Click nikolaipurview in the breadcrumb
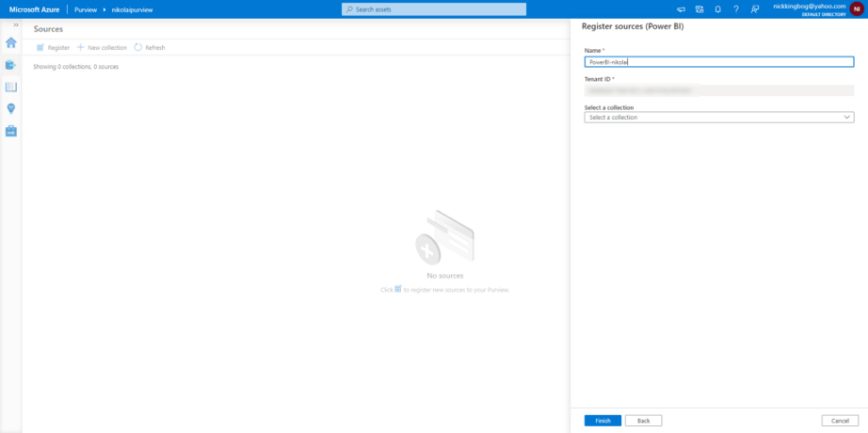868x433 pixels. (x=133, y=9)
